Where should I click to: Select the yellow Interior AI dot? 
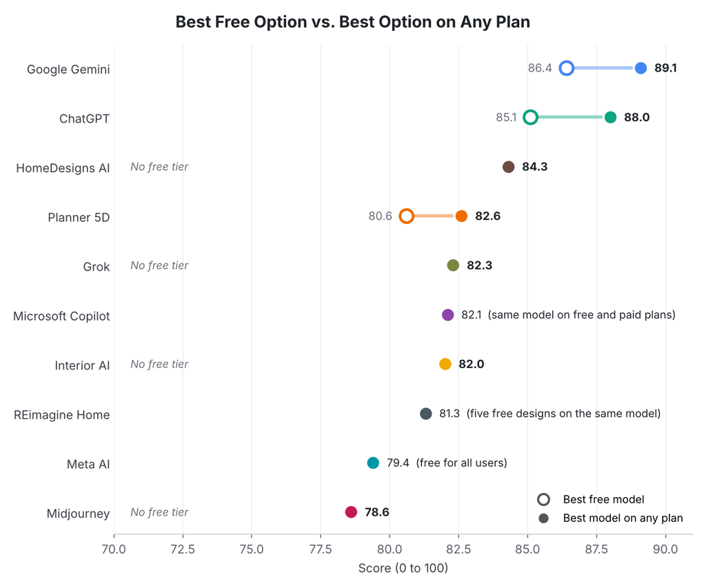[445, 364]
